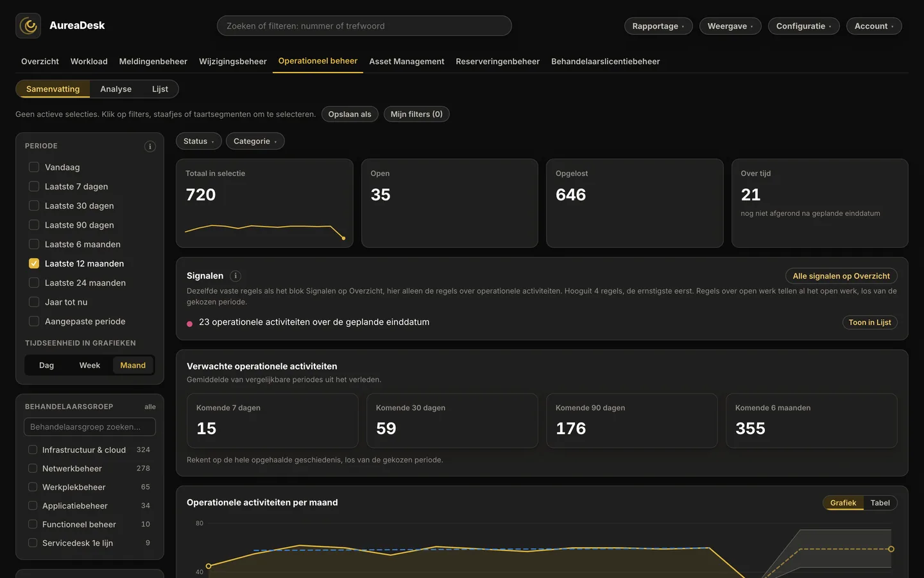The image size is (924, 578).
Task: Click the Opslaan als button
Action: click(350, 114)
